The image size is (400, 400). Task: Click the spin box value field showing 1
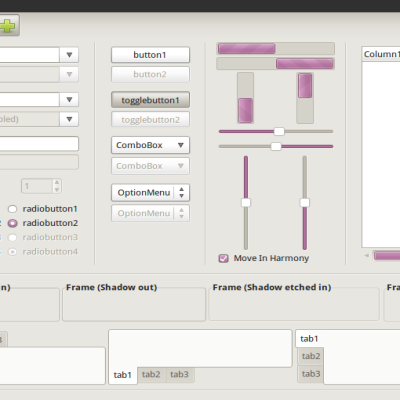(37, 186)
